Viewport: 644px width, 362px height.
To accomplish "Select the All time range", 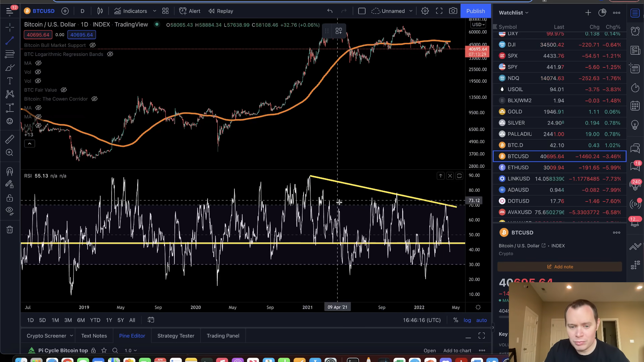I will click(132, 320).
